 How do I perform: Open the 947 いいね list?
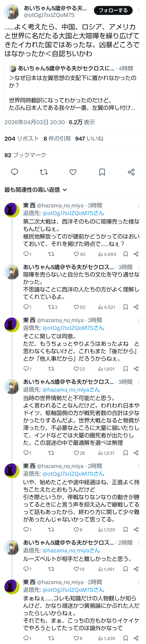coord(89,138)
